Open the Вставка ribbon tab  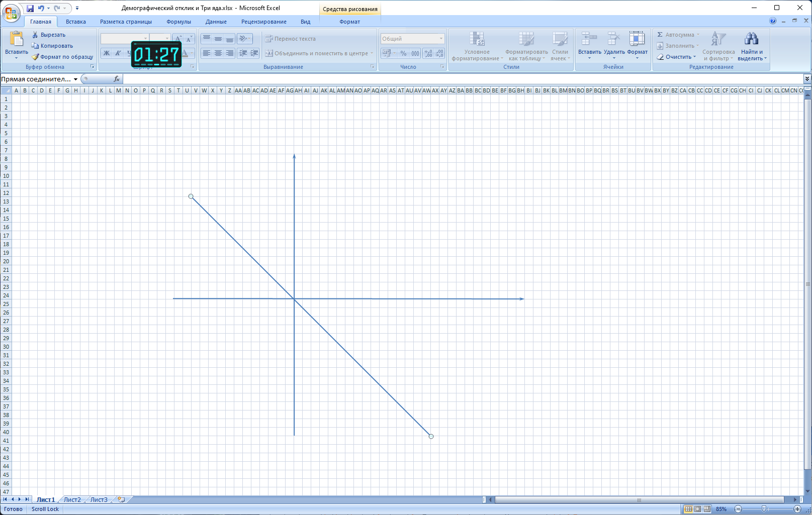click(x=76, y=22)
